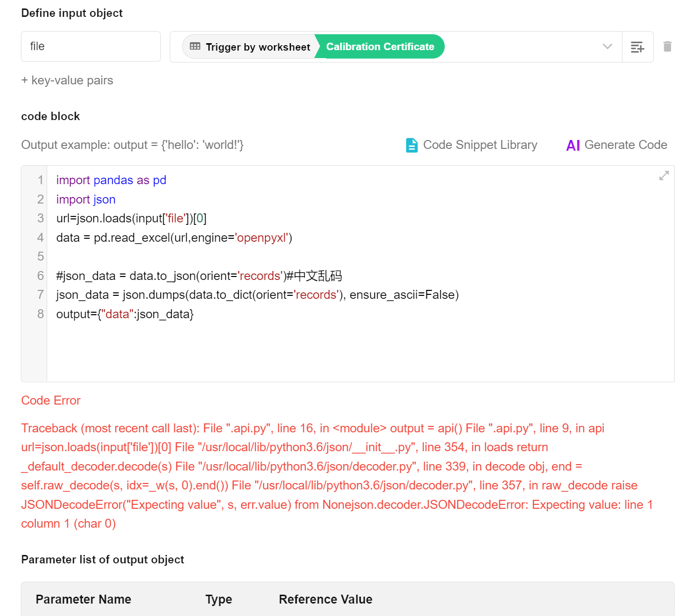The height and width of the screenshot is (616, 682).
Task: Click the add-field list icon beside dropdown
Action: coord(637,47)
